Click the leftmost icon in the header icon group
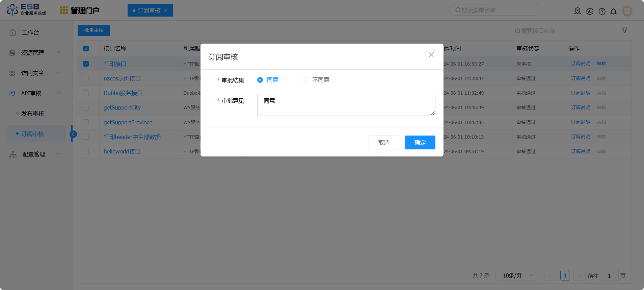Image resolution: width=644 pixels, height=290 pixels. point(578,11)
